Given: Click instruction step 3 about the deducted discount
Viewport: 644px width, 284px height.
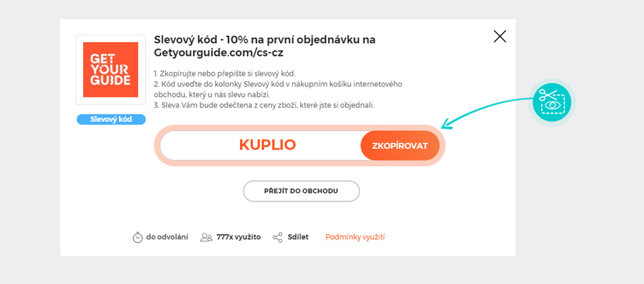Looking at the screenshot, I should [264, 105].
